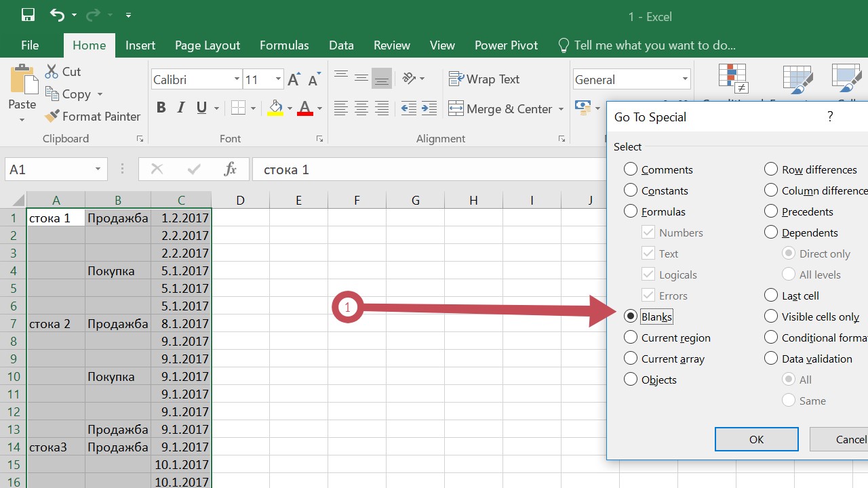Toggle Bold formatting
The image size is (868, 488).
click(161, 108)
